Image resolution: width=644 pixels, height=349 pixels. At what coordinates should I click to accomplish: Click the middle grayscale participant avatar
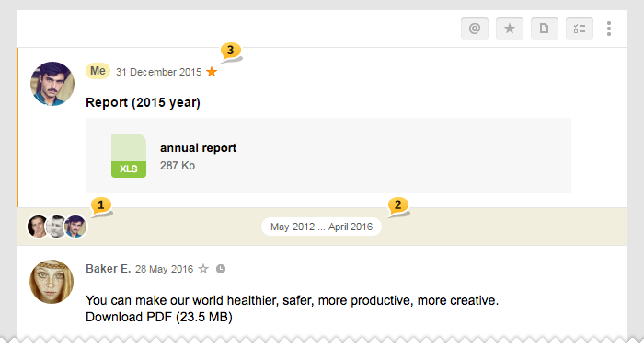pos(56,227)
